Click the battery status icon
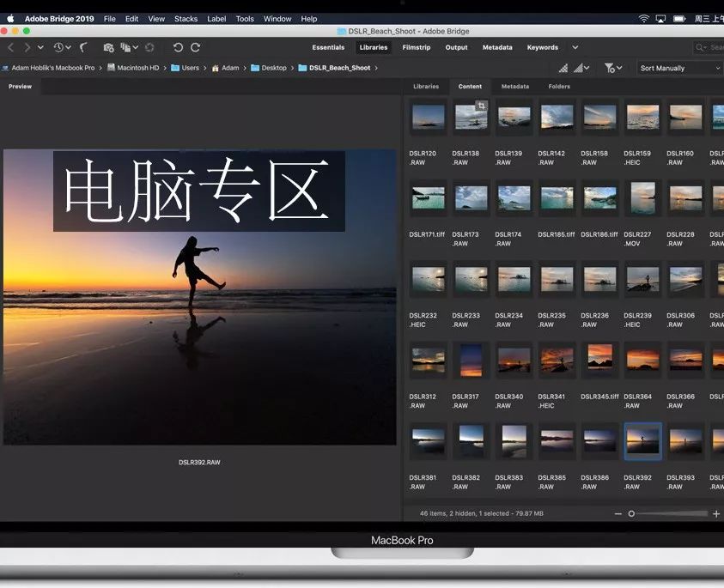Viewport: 724px width, 588px height. tap(679, 19)
